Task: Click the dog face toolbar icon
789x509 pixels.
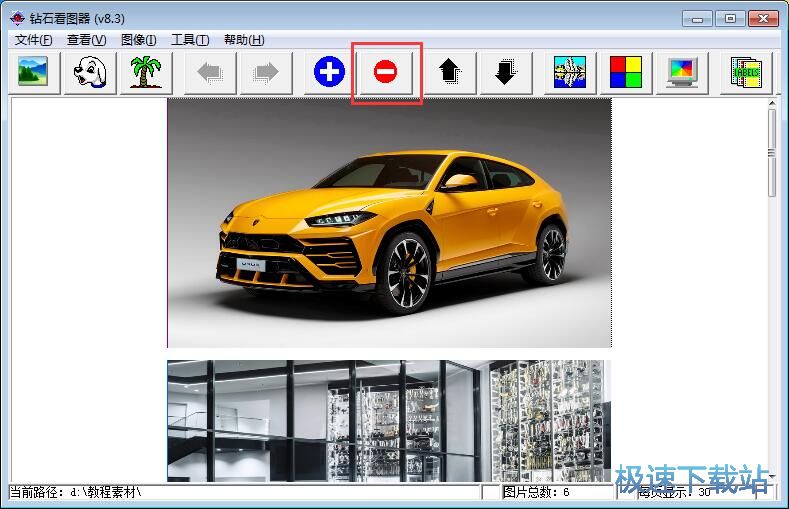Action: pyautogui.click(x=90, y=72)
